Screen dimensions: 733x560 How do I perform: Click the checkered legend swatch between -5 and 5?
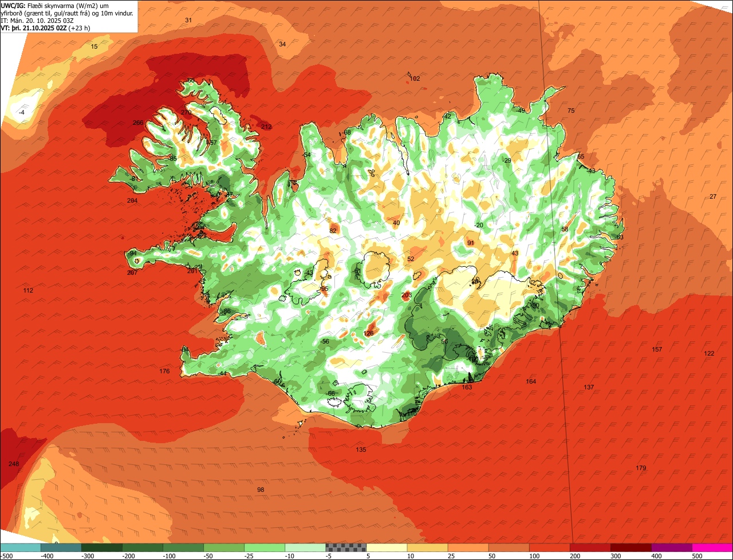346,547
